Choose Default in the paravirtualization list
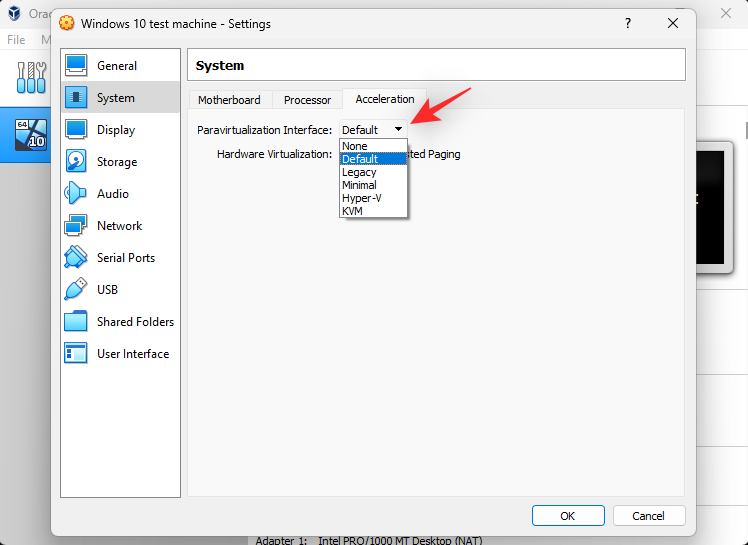This screenshot has width=748, height=545. click(x=373, y=159)
